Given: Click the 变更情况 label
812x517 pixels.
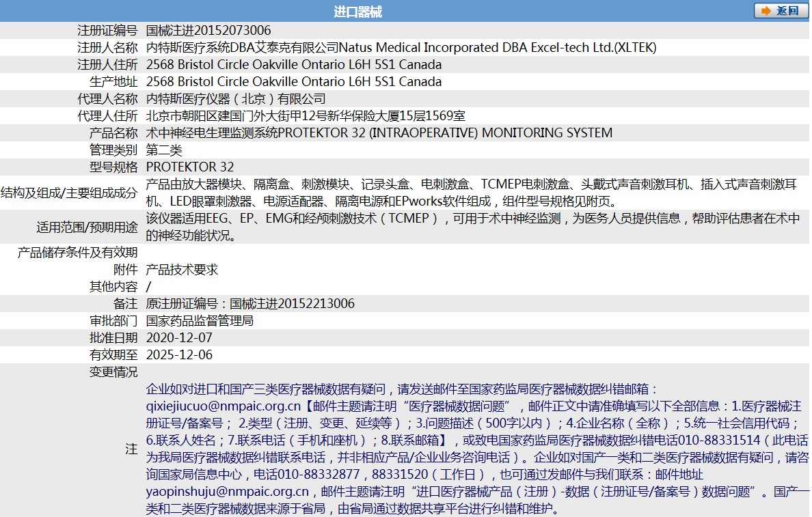Looking at the screenshot, I should (113, 372).
